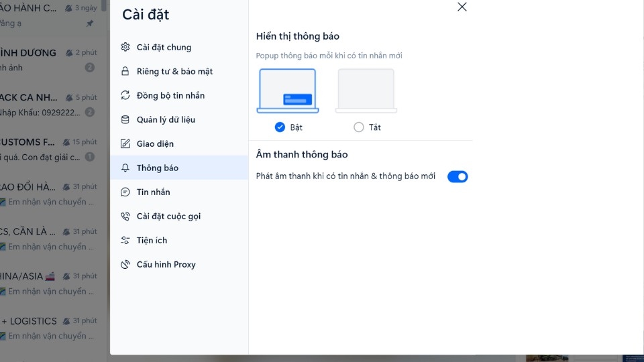The width and height of the screenshot is (644, 362).
Task: Click the sync icon for Đồng bộ tin nhắn
Action: click(125, 95)
